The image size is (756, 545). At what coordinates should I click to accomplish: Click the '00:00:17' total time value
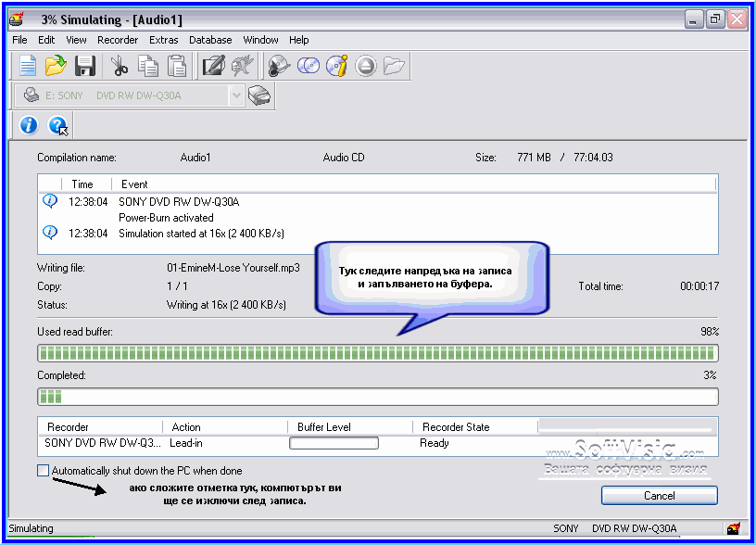[x=699, y=286]
